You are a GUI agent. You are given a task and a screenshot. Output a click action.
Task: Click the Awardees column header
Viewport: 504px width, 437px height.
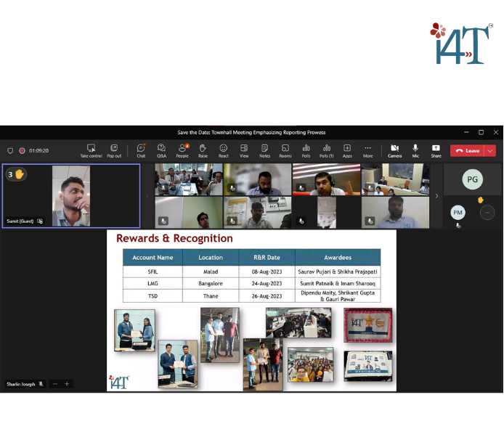(338, 258)
